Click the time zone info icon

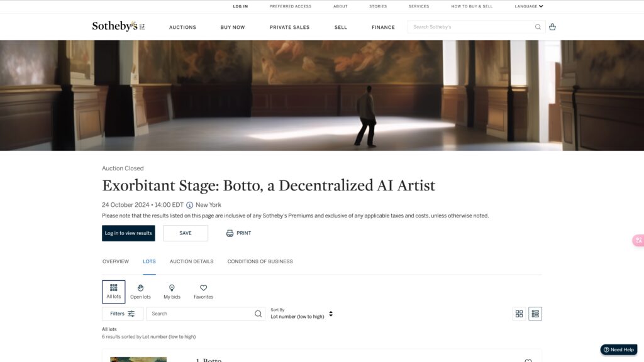pos(189,206)
